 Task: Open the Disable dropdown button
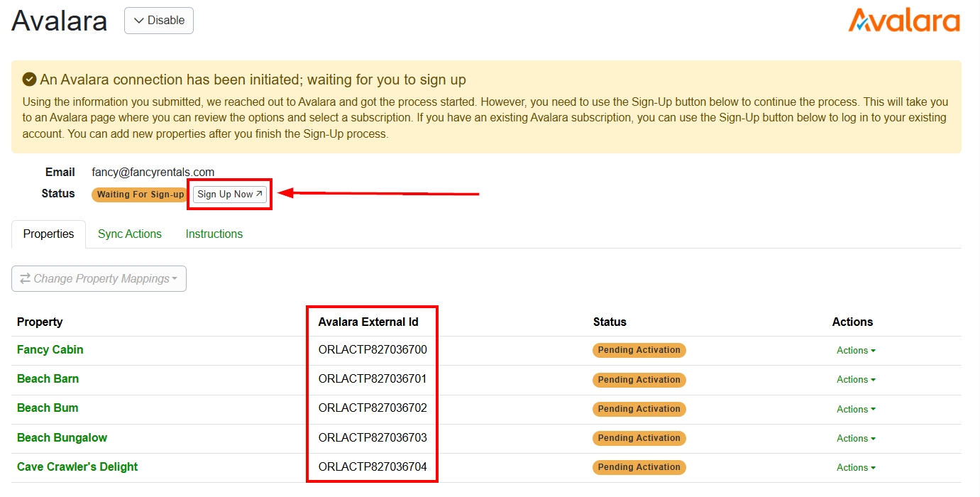159,21
